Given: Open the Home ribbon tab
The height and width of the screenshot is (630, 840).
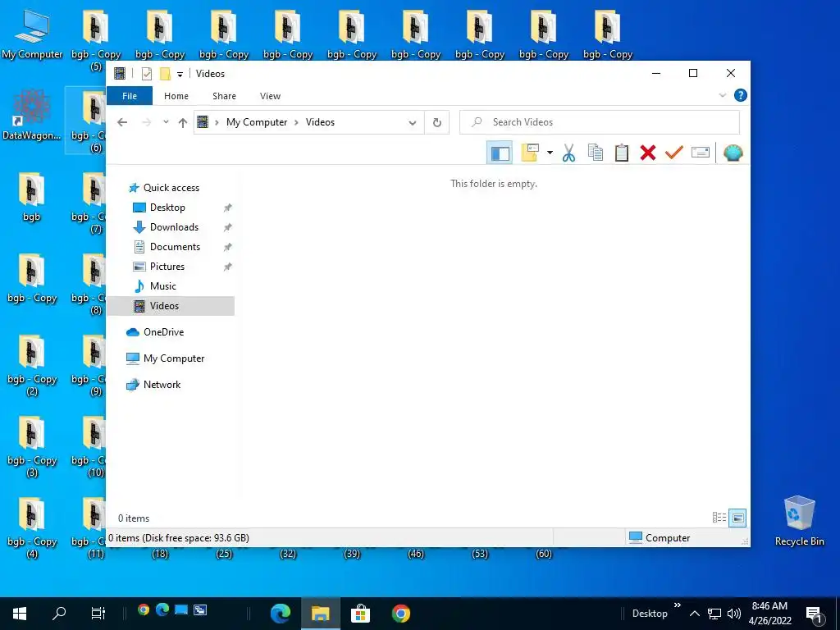Looking at the screenshot, I should pos(176,96).
